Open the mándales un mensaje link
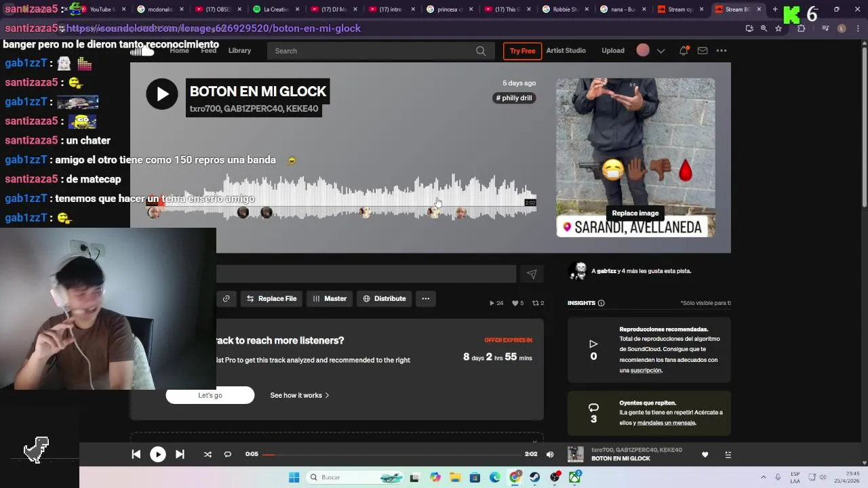This screenshot has width=868, height=488. tap(667, 423)
